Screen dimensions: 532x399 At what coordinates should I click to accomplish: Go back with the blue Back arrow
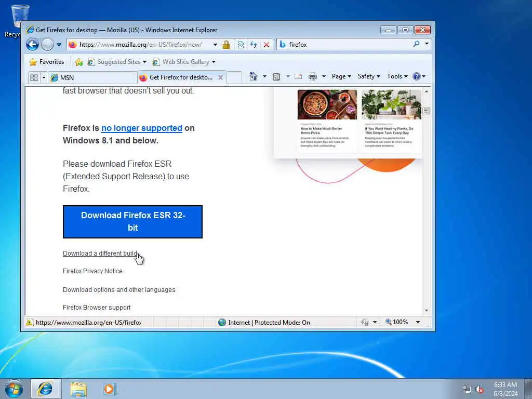33,45
